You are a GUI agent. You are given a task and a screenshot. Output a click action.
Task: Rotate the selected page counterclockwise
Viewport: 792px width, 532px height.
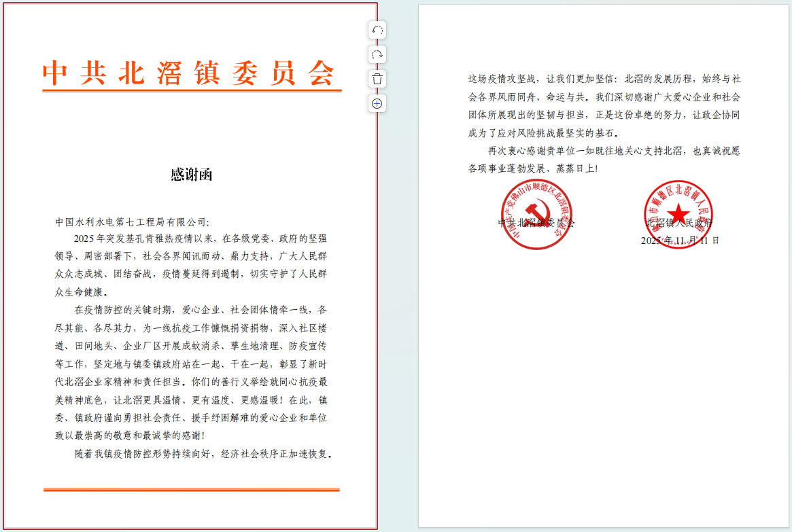click(377, 30)
